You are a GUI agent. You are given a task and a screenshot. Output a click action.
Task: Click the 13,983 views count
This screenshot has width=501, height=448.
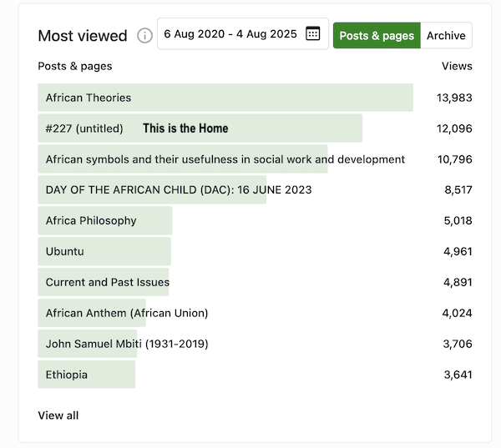point(454,98)
